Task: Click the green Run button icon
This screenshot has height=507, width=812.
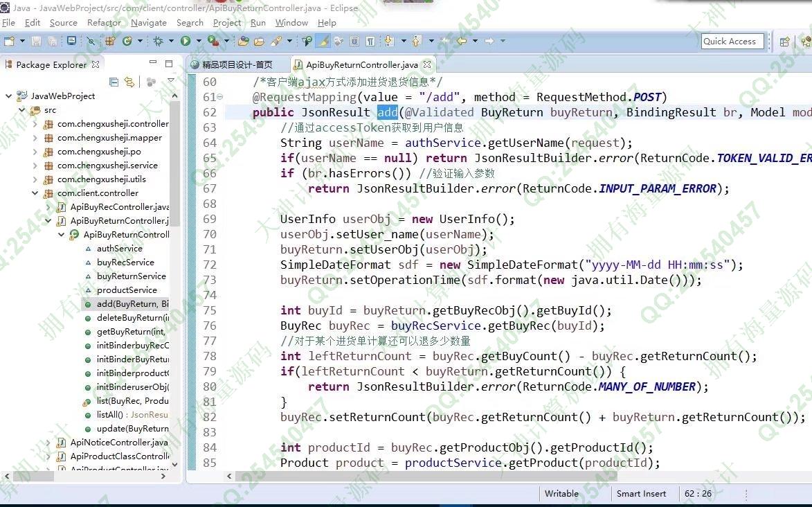Action: click(186, 41)
